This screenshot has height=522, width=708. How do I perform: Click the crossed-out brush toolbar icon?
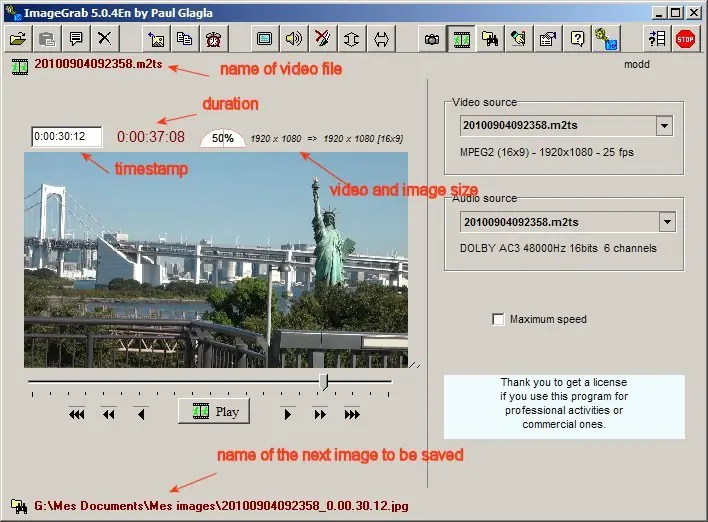[322, 39]
